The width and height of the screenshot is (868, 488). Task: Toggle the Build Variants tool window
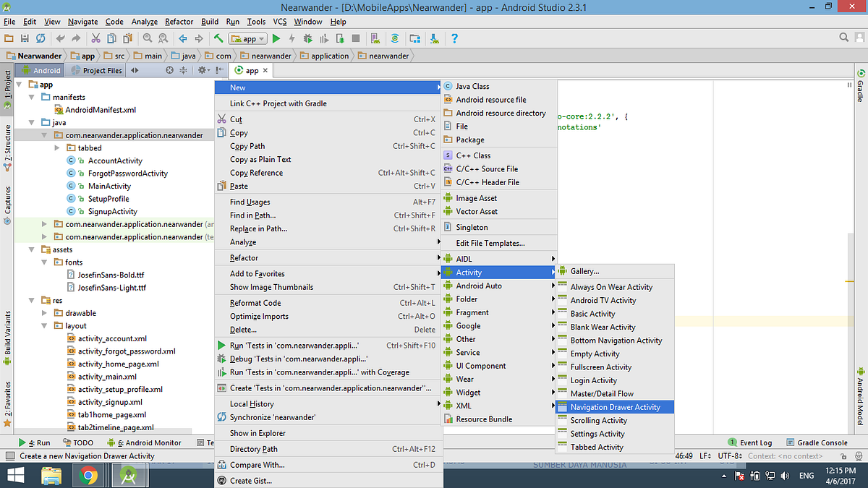(x=7, y=337)
